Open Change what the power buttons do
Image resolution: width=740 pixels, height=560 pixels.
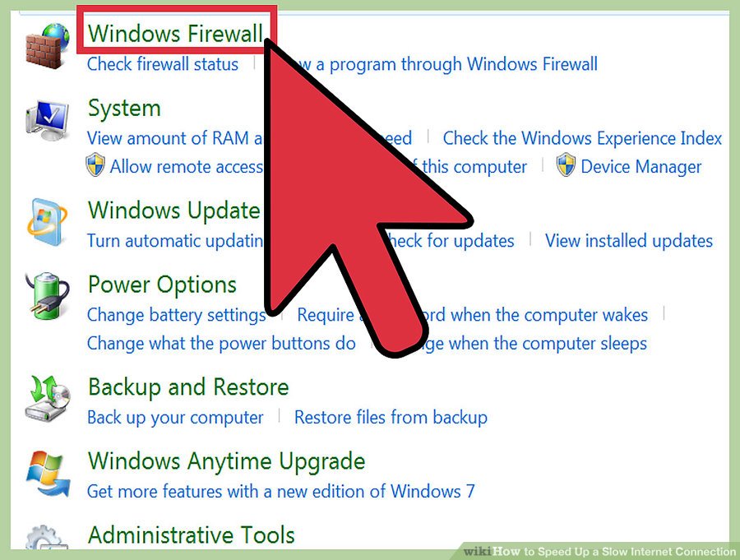pos(221,343)
